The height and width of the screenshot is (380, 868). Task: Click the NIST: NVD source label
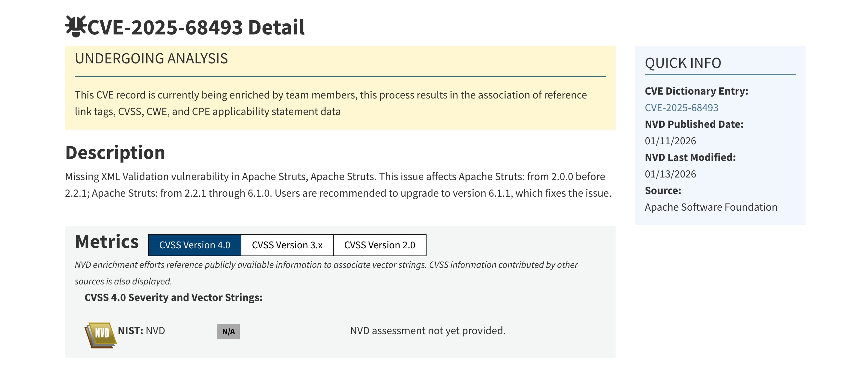pos(141,331)
